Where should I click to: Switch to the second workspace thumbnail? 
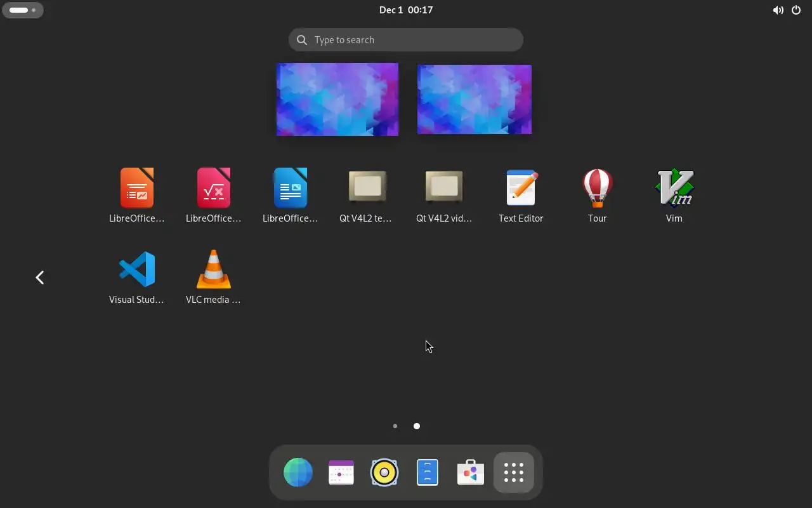(475, 99)
